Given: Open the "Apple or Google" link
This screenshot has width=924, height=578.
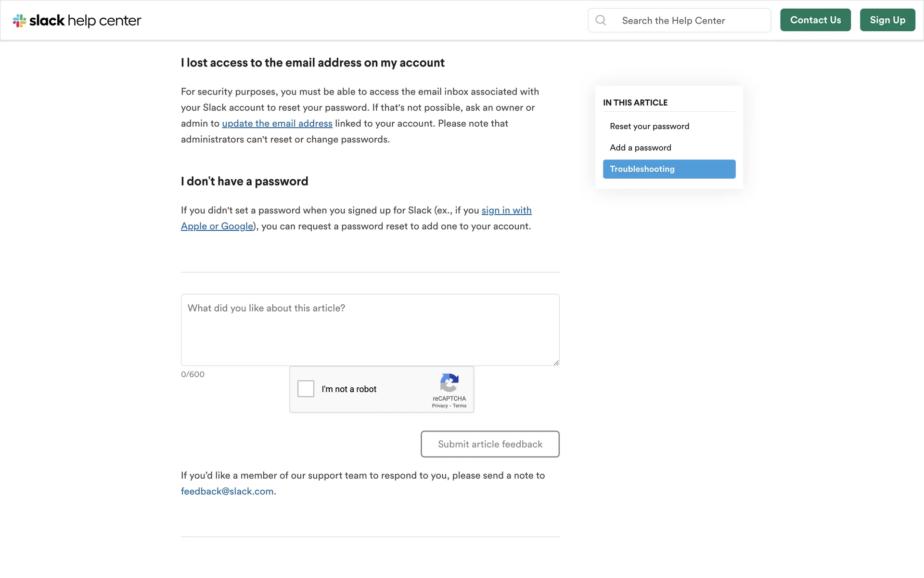Looking at the screenshot, I should click(217, 226).
